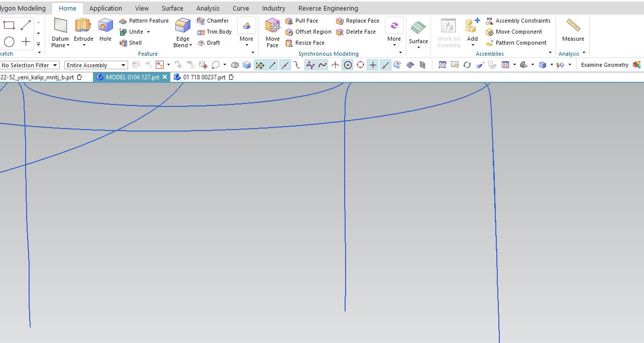The width and height of the screenshot is (644, 343).
Task: Open the 01 718 00237.prt tab
Action: coord(203,77)
